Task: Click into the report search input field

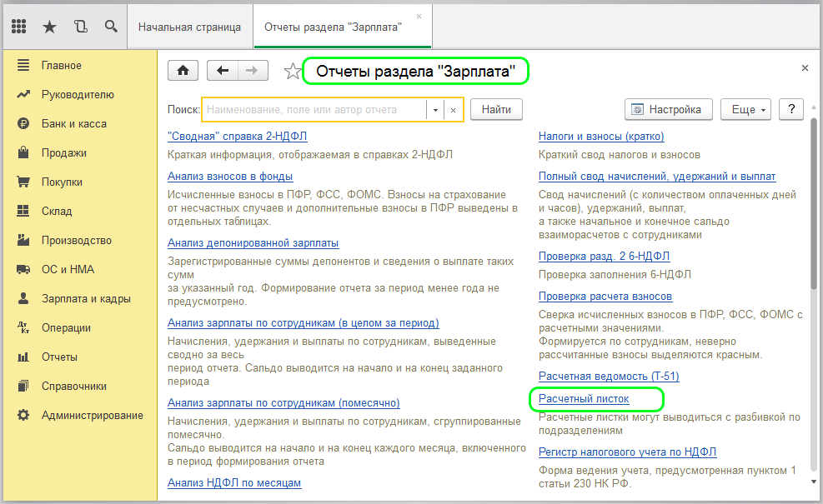Action: coord(314,110)
